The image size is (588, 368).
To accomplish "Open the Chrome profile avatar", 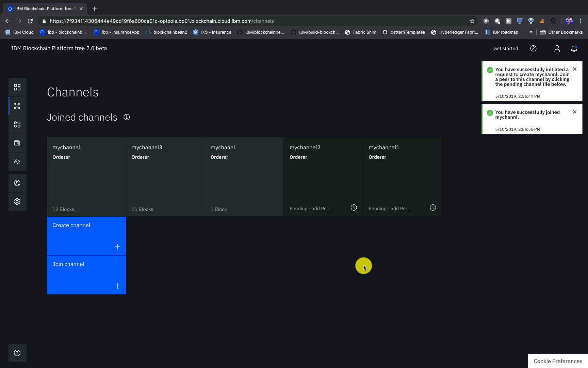I will 569,21.
